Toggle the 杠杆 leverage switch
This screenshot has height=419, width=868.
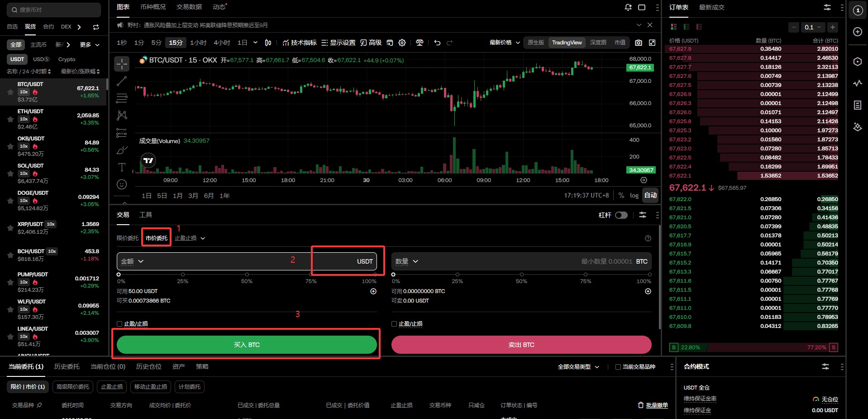pyautogui.click(x=621, y=215)
